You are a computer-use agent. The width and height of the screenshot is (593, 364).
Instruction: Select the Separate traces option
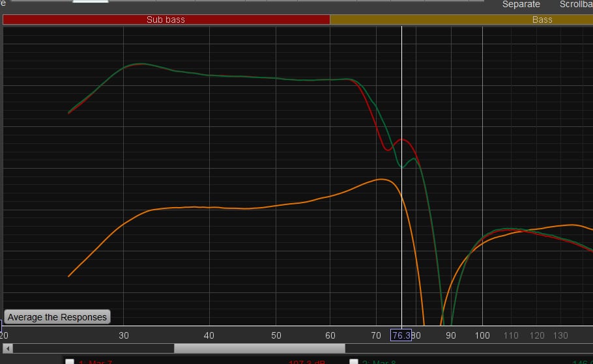coord(521,5)
